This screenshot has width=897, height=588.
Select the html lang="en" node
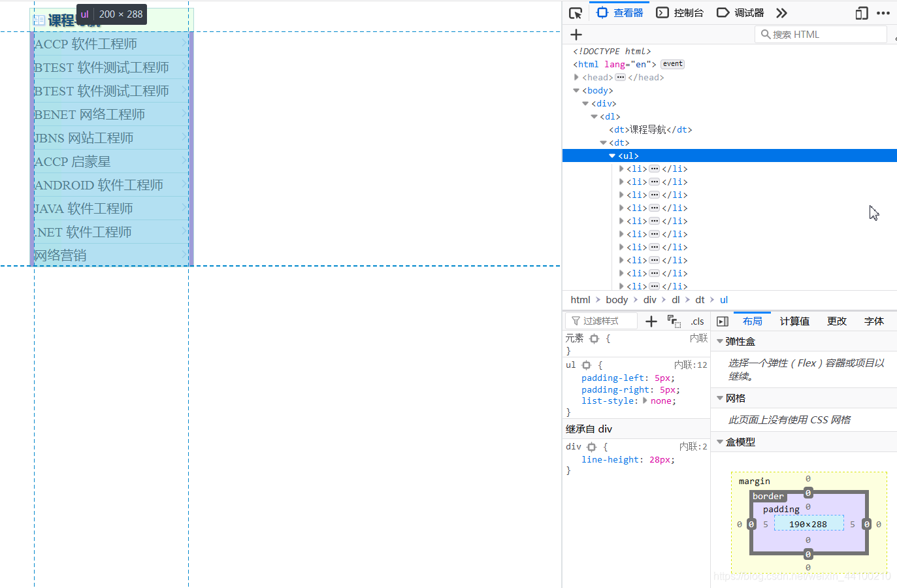[x=615, y=64]
